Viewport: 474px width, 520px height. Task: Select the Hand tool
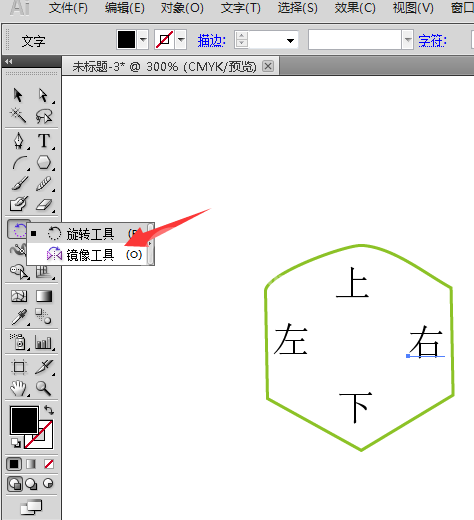coord(18,388)
